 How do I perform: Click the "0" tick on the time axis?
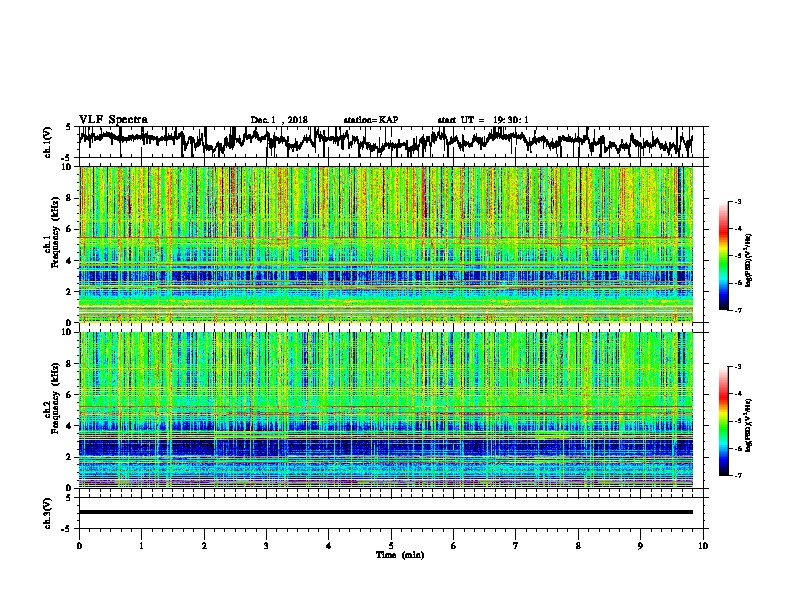[x=79, y=546]
